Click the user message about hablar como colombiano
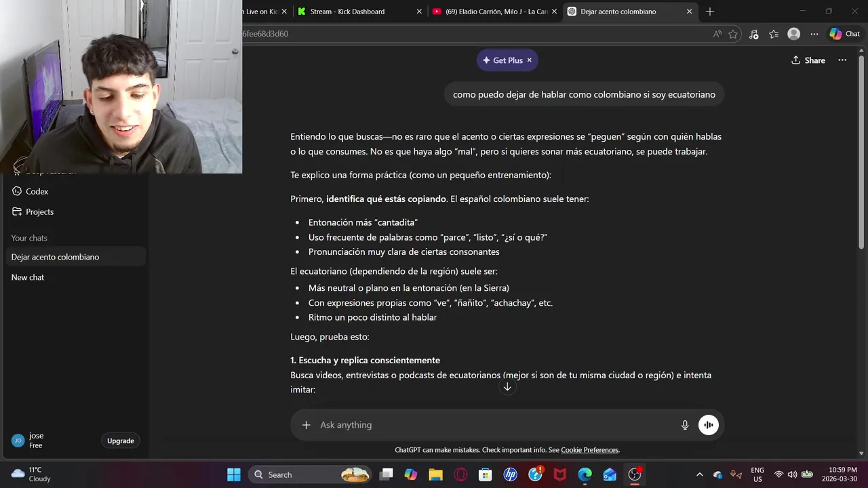Viewport: 868px width, 488px height. point(584,95)
